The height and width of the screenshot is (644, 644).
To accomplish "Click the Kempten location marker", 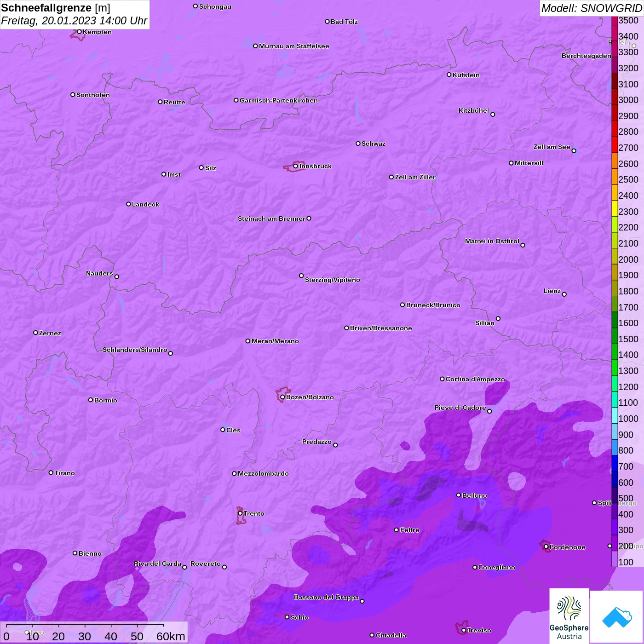I will click(79, 32).
